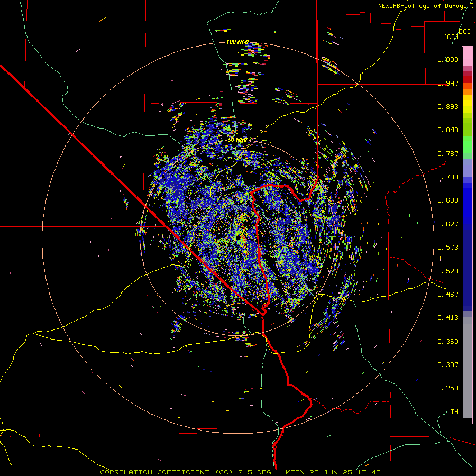Select the 0.787 legend value
Viewport: 476px width, 476px height.
[x=448, y=153]
